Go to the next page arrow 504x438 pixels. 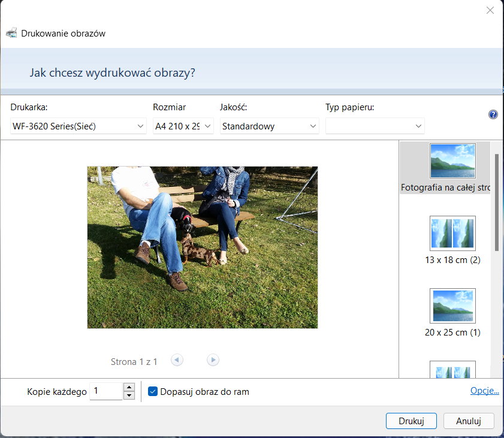pyautogui.click(x=213, y=360)
